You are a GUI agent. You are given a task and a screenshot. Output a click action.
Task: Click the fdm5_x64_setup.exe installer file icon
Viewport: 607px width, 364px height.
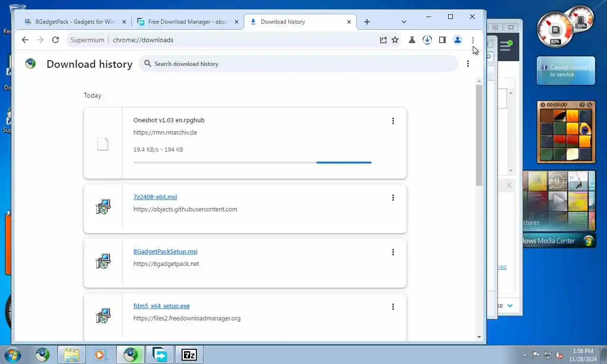(103, 316)
